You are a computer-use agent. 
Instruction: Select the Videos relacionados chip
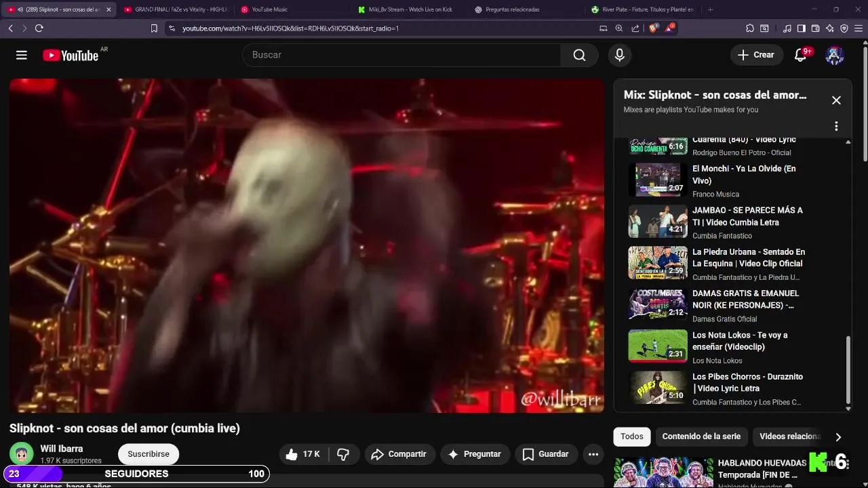[x=790, y=436]
